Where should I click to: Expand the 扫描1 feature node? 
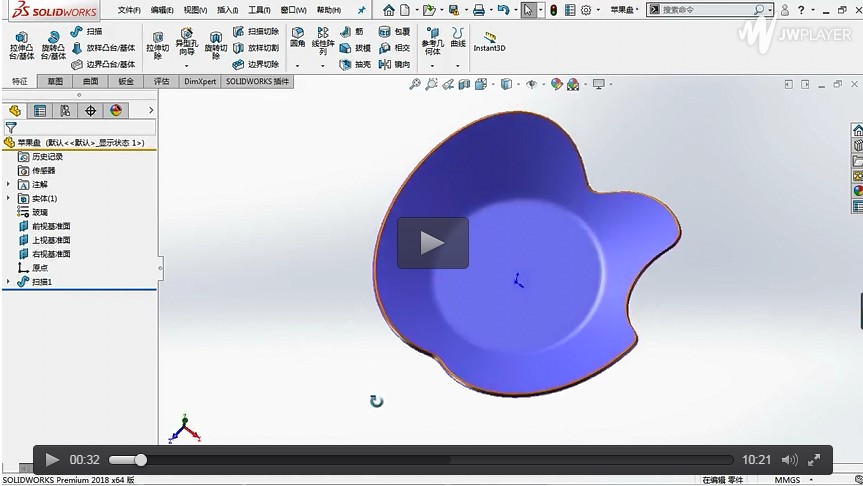pos(9,282)
